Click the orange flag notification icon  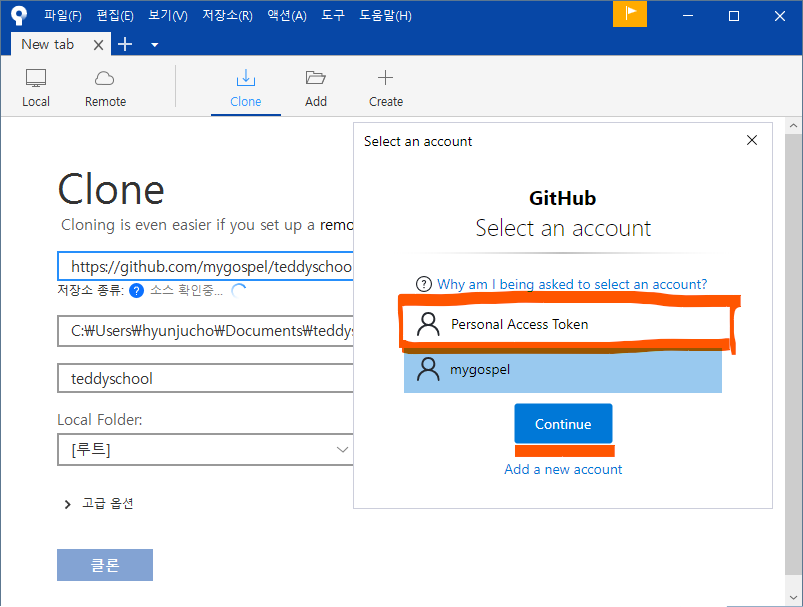point(630,14)
